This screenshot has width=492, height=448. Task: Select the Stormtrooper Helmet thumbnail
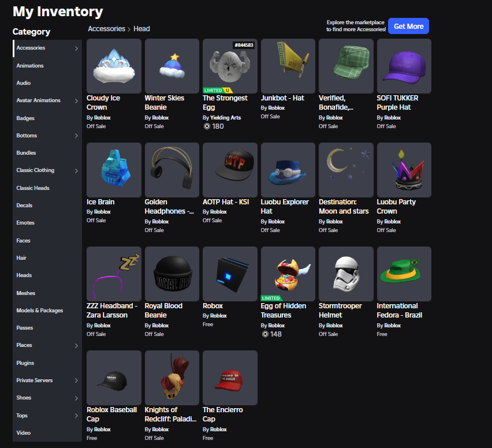click(346, 274)
